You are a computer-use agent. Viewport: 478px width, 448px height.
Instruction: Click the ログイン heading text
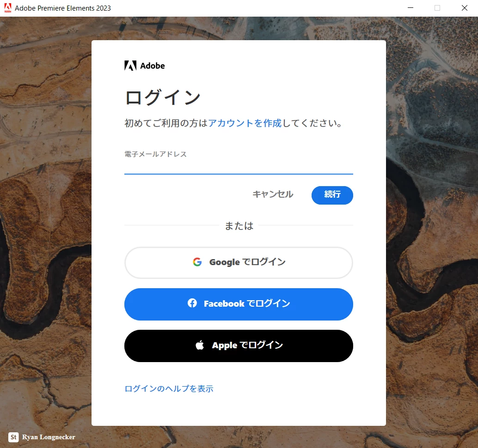(x=163, y=97)
